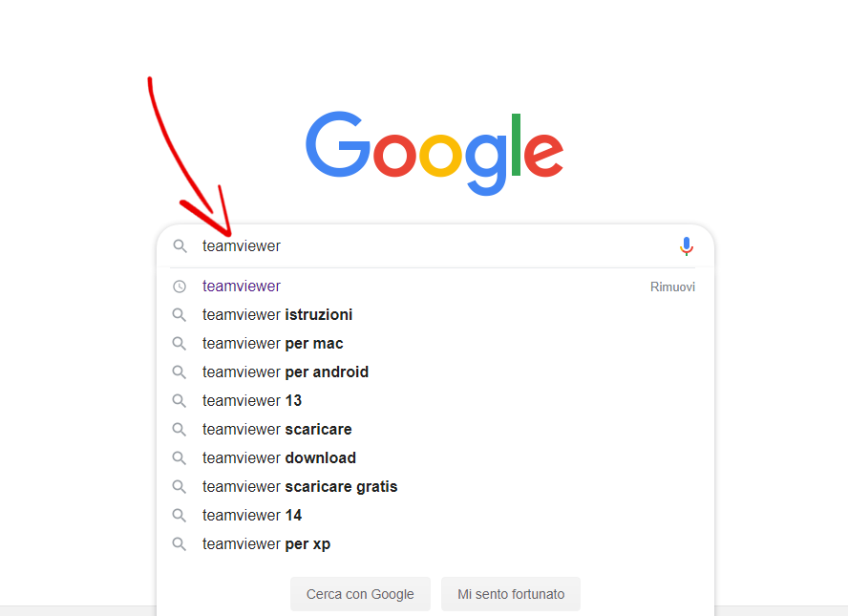
Task: Click the Google logo
Action: point(435,153)
